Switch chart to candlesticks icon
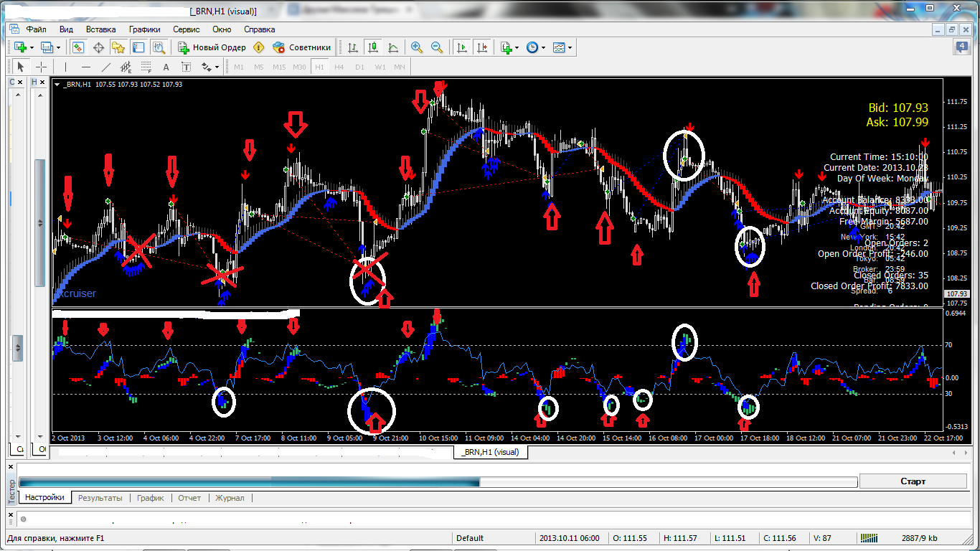The image size is (980, 551). pos(373,47)
